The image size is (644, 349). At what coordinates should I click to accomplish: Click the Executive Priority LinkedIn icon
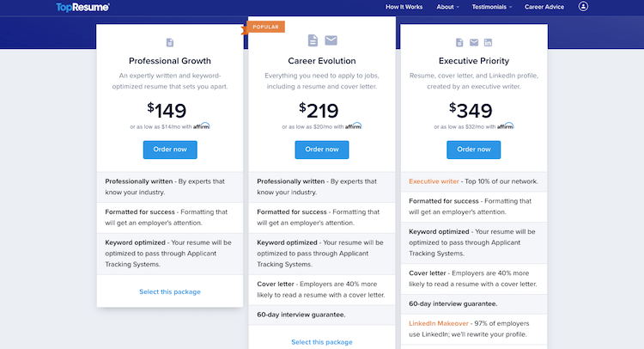pyautogui.click(x=488, y=42)
